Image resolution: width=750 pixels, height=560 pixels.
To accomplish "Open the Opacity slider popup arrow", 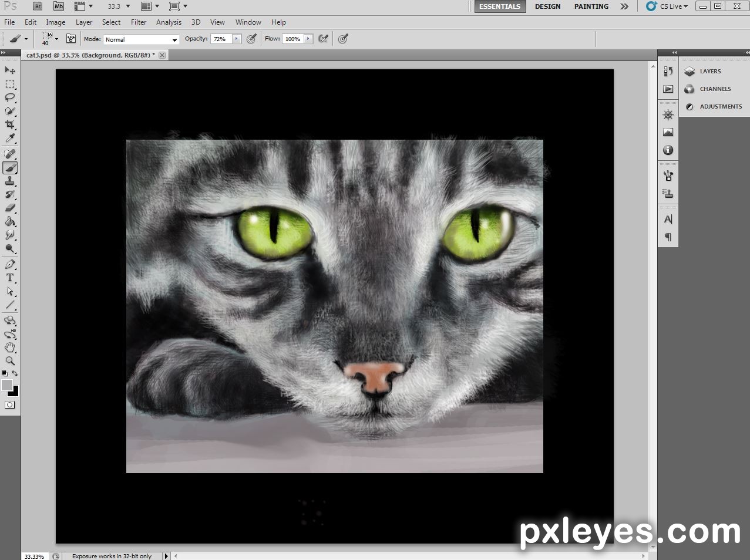I will tap(237, 39).
